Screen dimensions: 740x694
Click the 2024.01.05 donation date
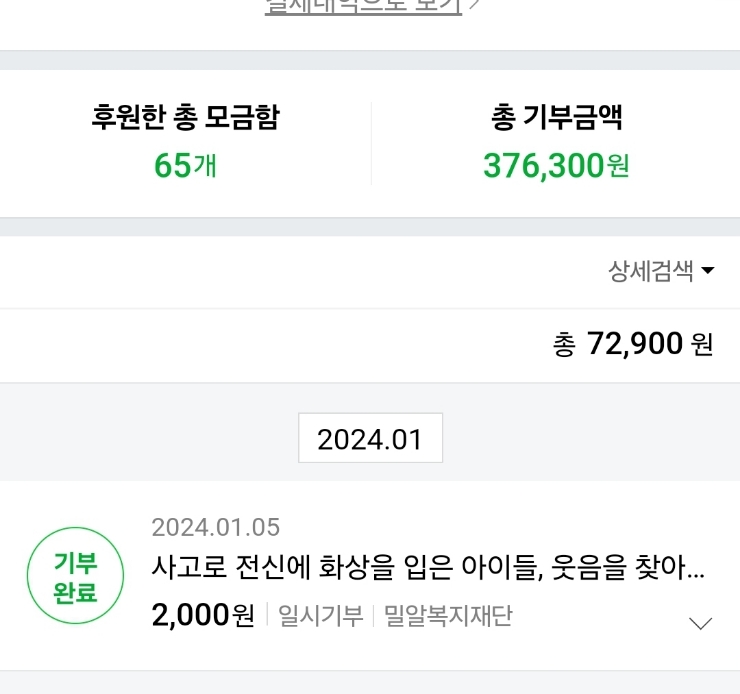216,527
